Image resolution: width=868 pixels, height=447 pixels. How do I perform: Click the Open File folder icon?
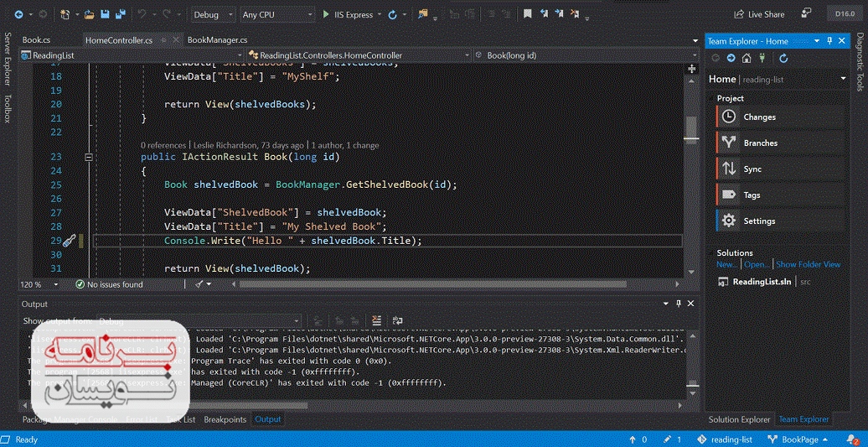pos(89,14)
